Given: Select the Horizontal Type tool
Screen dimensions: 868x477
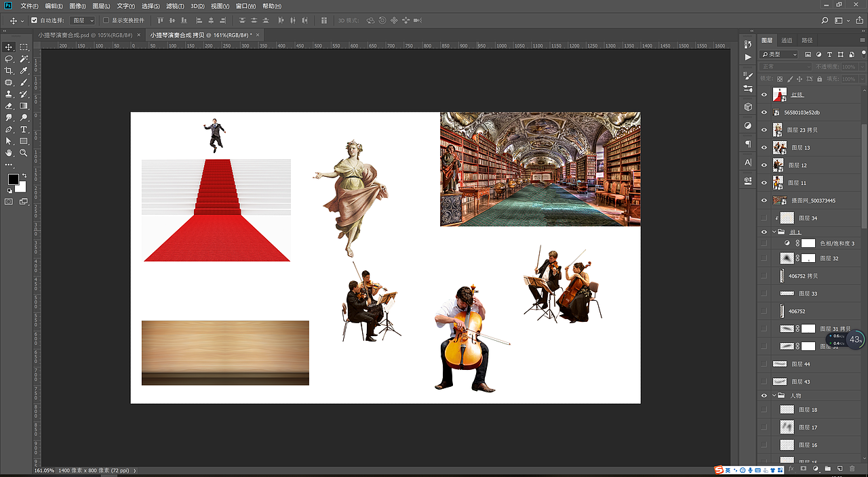Looking at the screenshot, I should click(x=24, y=129).
